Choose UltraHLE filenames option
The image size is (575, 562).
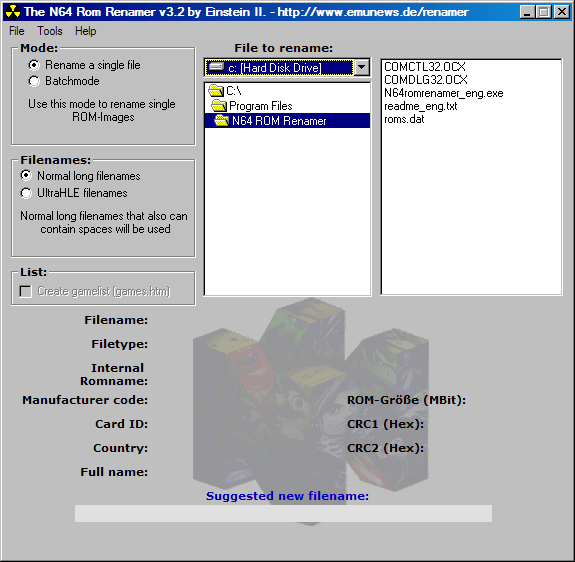(26, 193)
